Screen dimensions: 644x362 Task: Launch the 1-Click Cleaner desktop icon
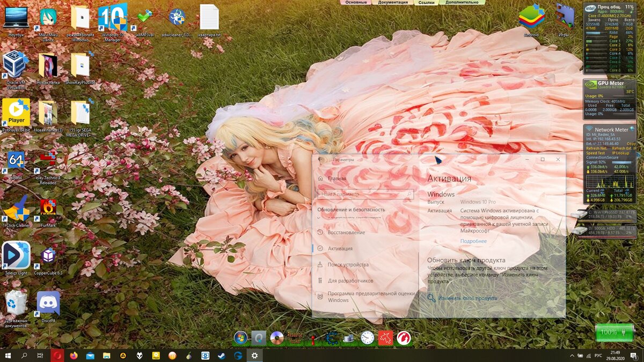click(16, 212)
